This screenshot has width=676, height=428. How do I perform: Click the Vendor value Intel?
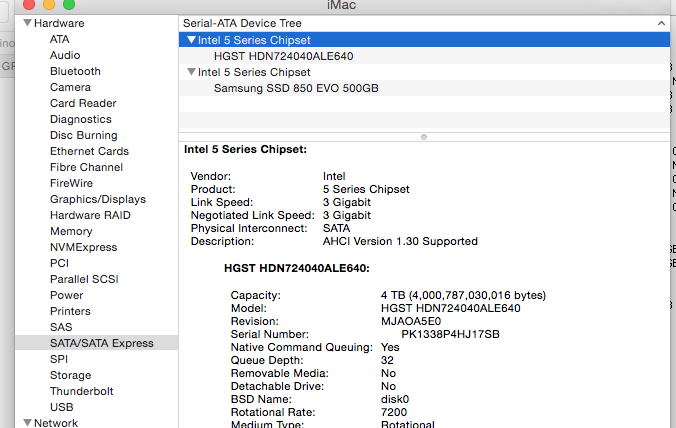(334, 176)
